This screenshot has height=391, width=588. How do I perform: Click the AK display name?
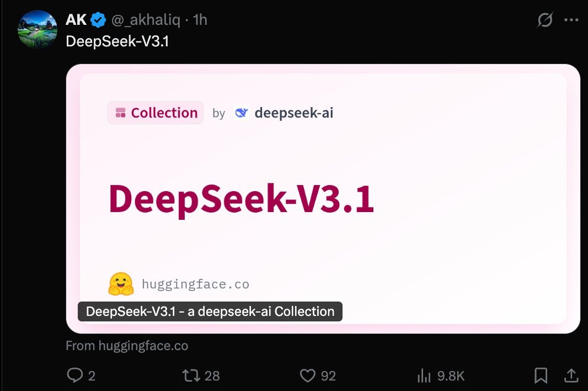[x=76, y=20]
